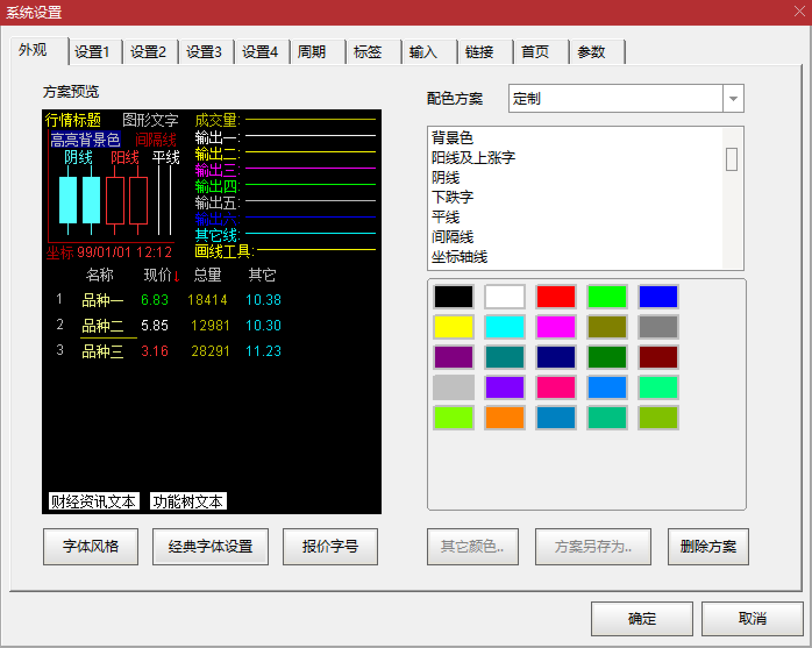The height and width of the screenshot is (648, 812).
Task: Pick the black color swatch
Action: 454,297
